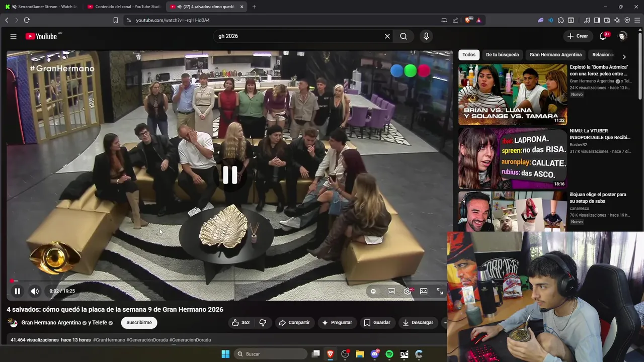Open Windows Start menu

tap(225, 354)
